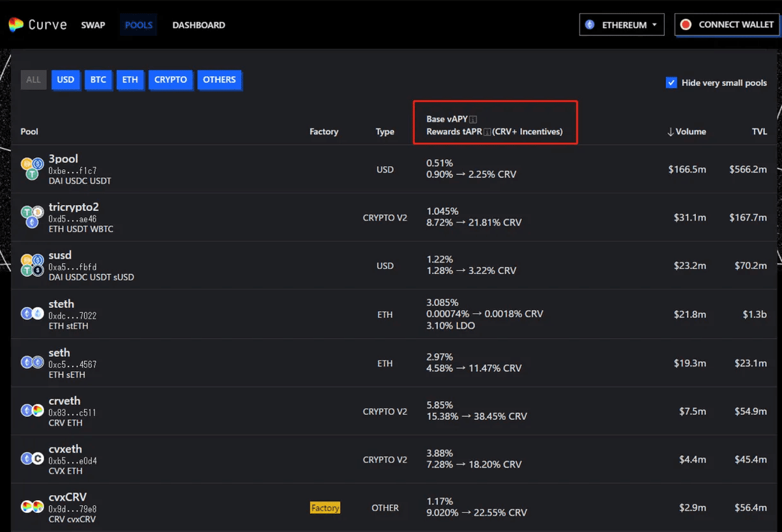Open the cvxeth pool link
The image size is (782, 532).
[65, 449]
